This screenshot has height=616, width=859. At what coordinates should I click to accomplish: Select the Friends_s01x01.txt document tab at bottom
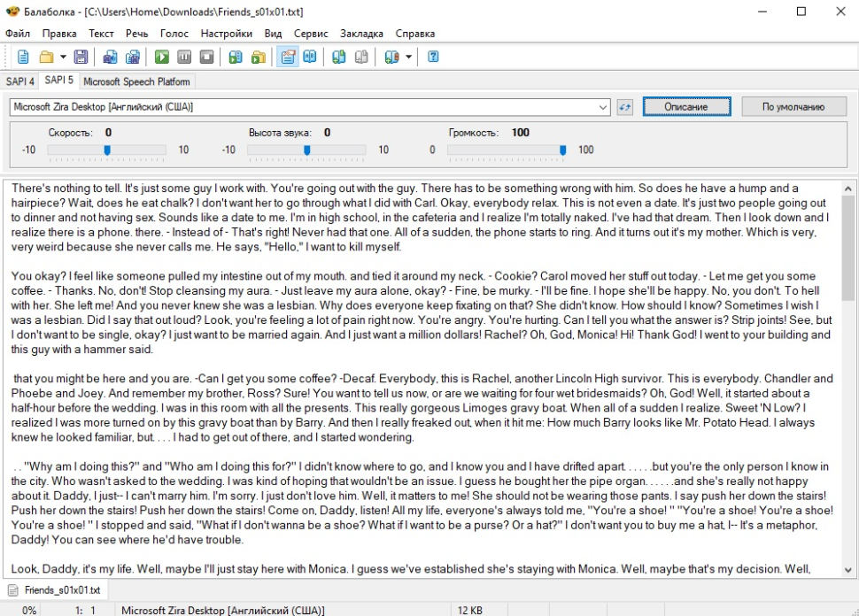click(x=55, y=590)
